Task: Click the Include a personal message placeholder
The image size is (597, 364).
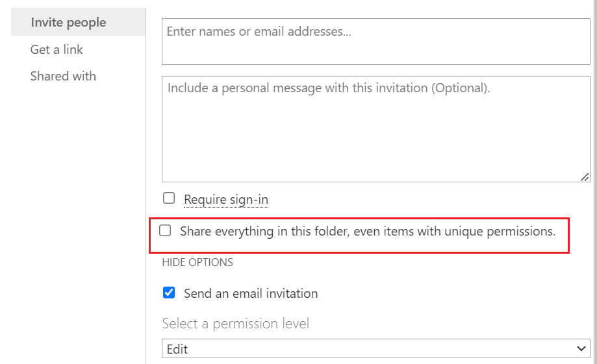Action: point(329,88)
